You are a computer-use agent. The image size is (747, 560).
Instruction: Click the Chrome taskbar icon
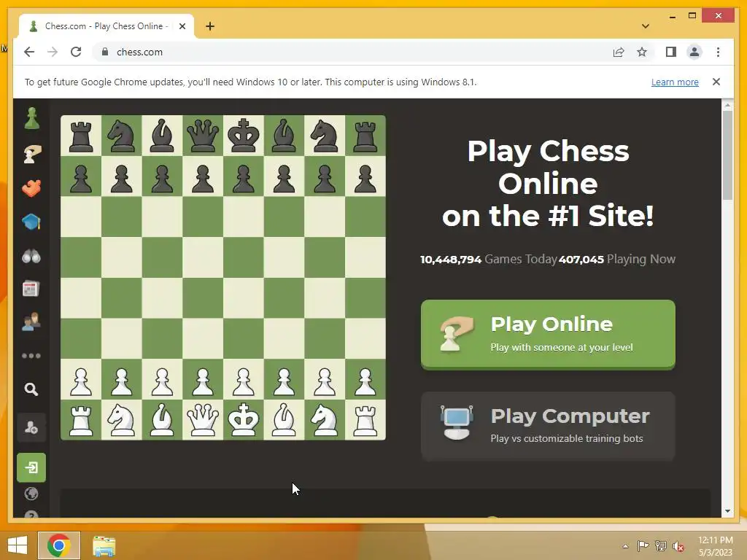coord(58,545)
